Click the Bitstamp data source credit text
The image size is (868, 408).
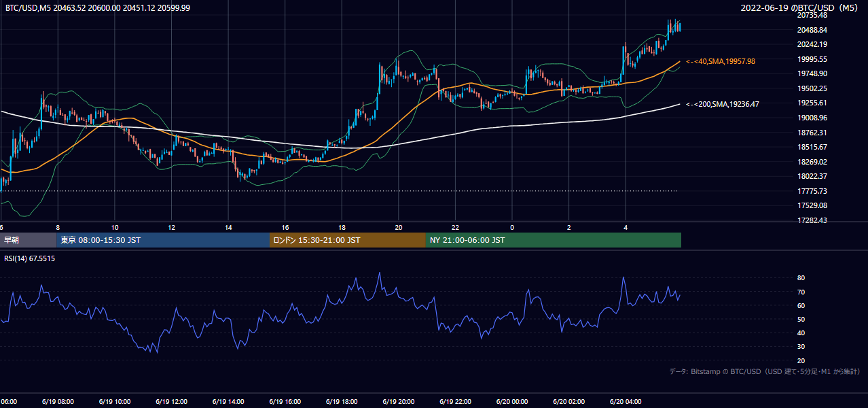[765, 371]
